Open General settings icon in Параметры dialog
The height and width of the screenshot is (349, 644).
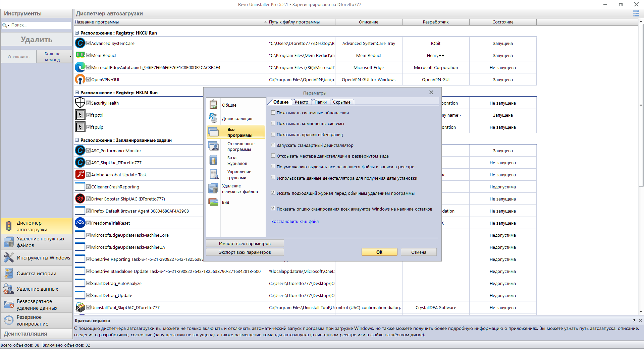click(213, 105)
